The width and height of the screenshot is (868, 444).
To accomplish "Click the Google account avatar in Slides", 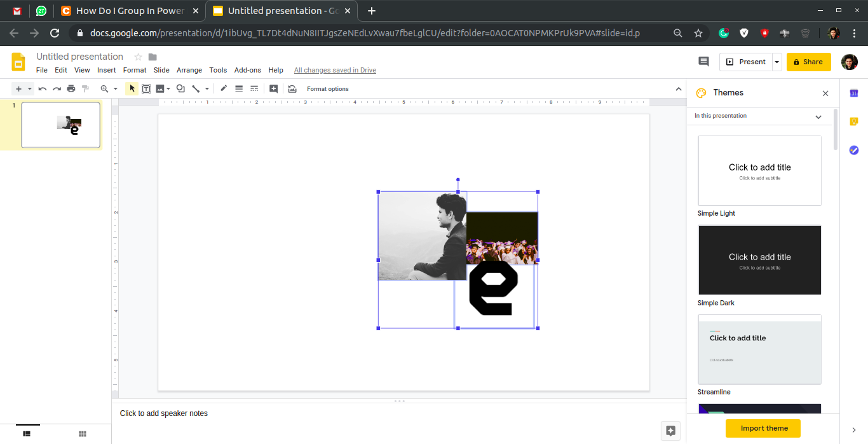I will click(849, 62).
